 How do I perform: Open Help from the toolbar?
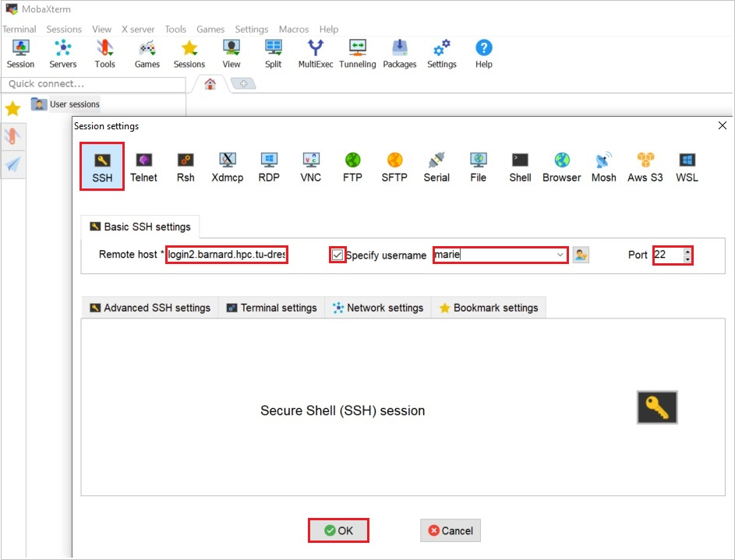(484, 55)
